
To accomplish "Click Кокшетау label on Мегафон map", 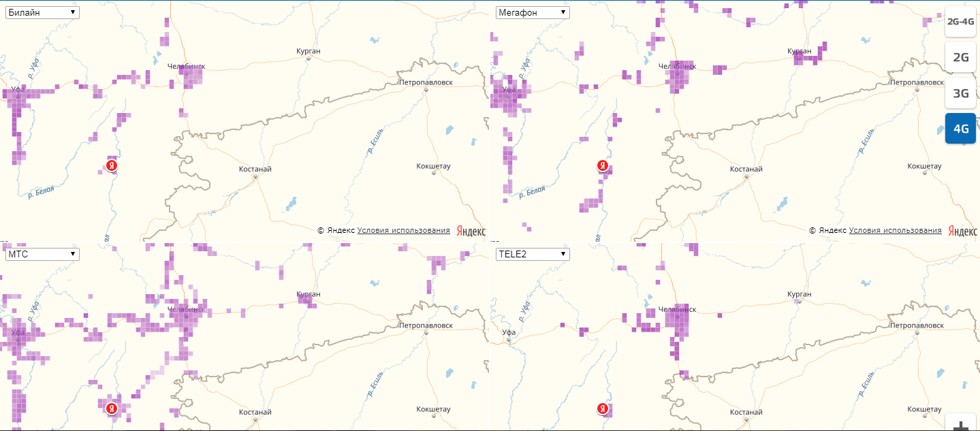I will pyautogui.click(x=925, y=166).
